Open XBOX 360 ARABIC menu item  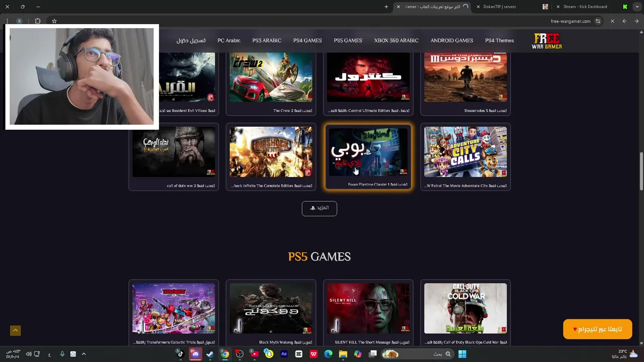pyautogui.click(x=396, y=40)
